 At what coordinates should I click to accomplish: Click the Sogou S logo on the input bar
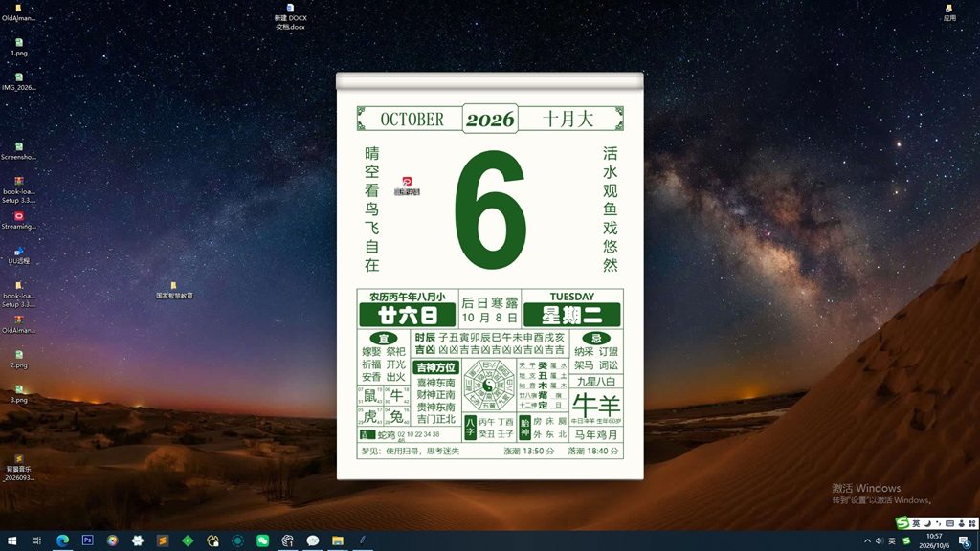902,523
